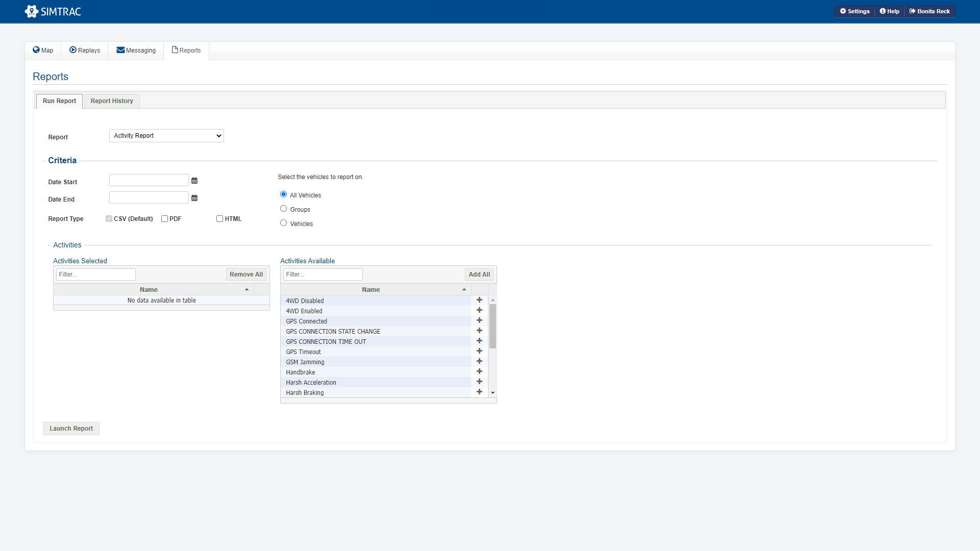The height and width of the screenshot is (551, 980).
Task: Select the 4WD Disabled row text
Action: click(x=305, y=301)
